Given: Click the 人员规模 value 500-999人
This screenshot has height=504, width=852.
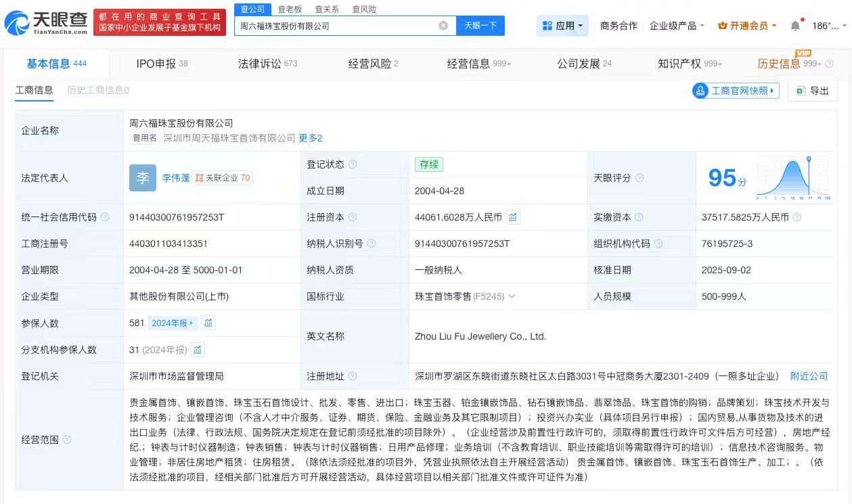Looking at the screenshot, I should [x=724, y=296].
